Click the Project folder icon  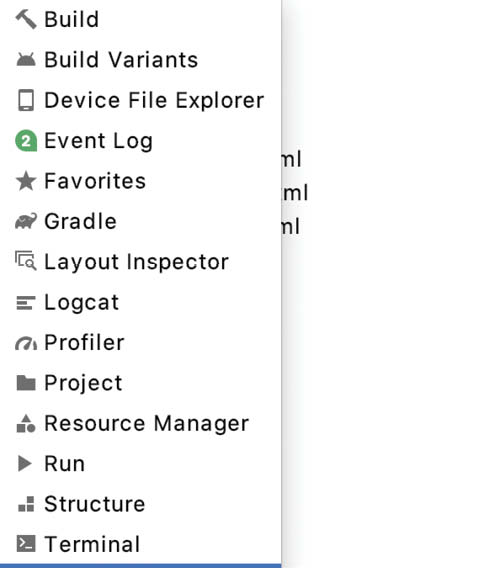(26, 383)
